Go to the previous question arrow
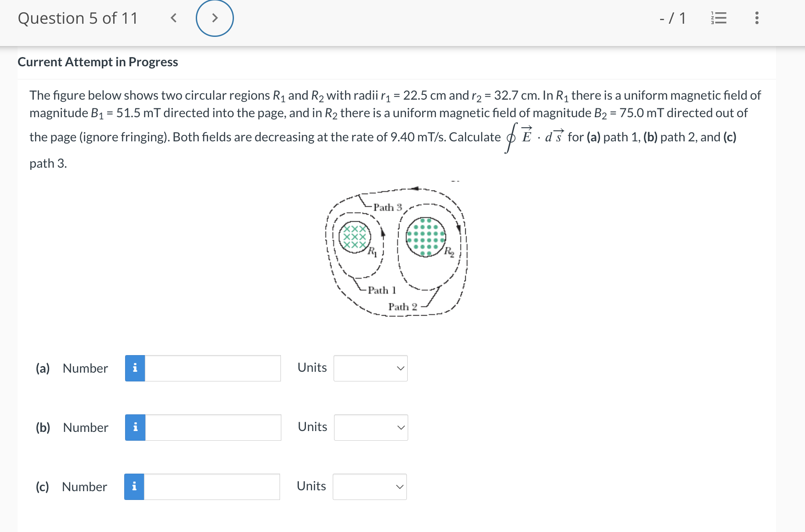Screen dimensions: 805x532 coord(173,18)
